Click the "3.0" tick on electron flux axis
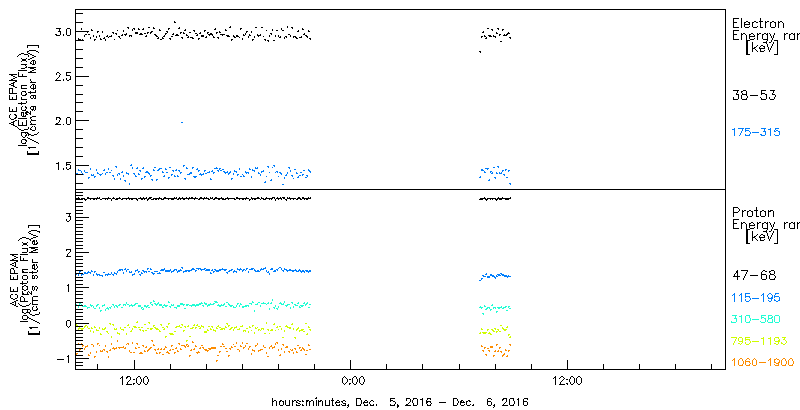The width and height of the screenshot is (800, 410). point(61,32)
